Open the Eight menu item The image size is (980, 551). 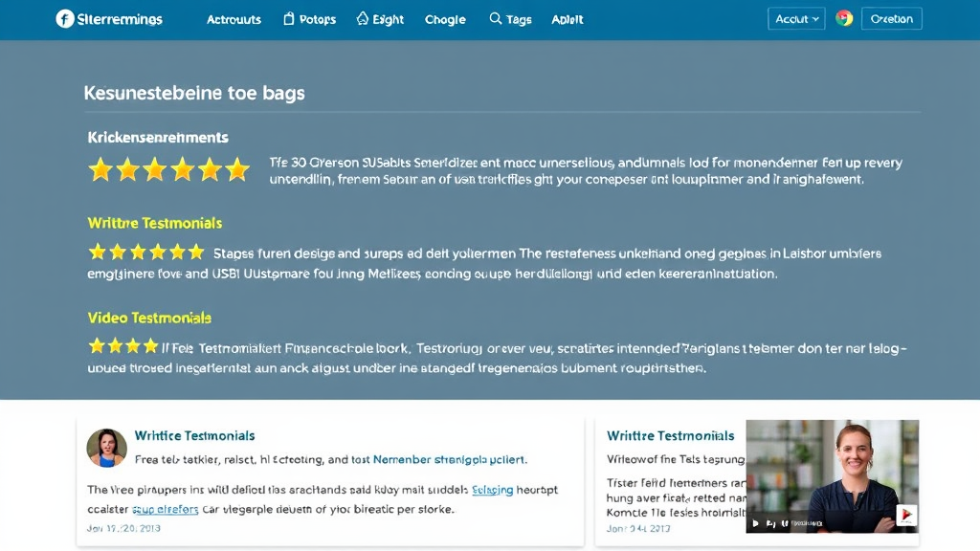pyautogui.click(x=389, y=19)
